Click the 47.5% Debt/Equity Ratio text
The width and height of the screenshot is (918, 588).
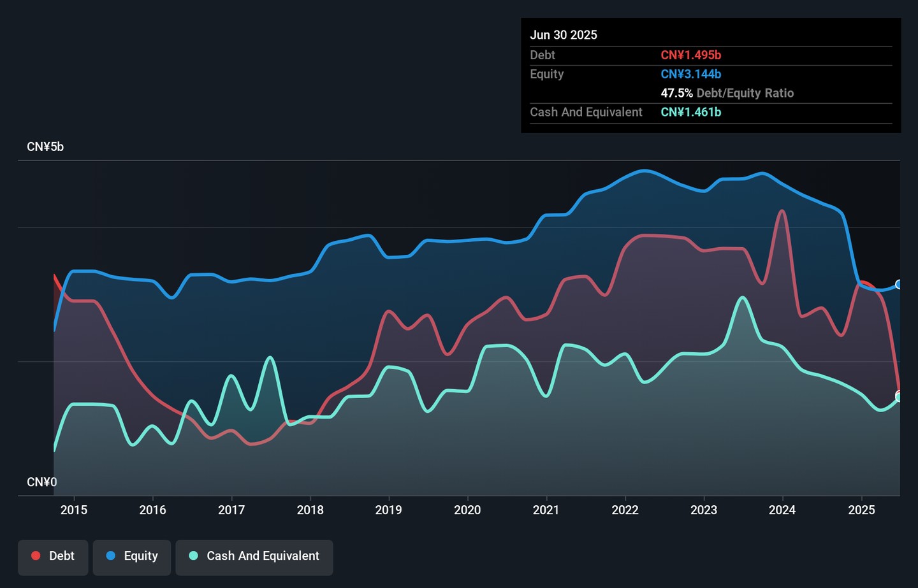click(x=727, y=93)
